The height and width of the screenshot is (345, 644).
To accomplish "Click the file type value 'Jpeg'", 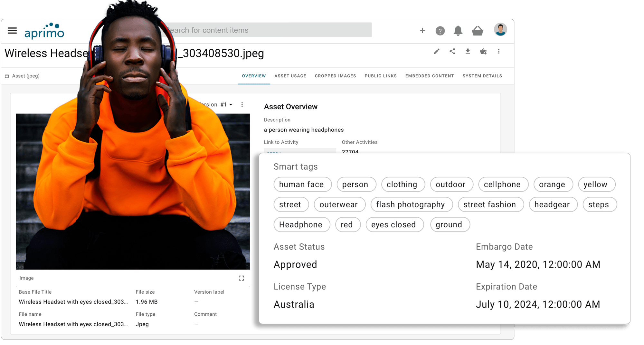I will pos(142,324).
